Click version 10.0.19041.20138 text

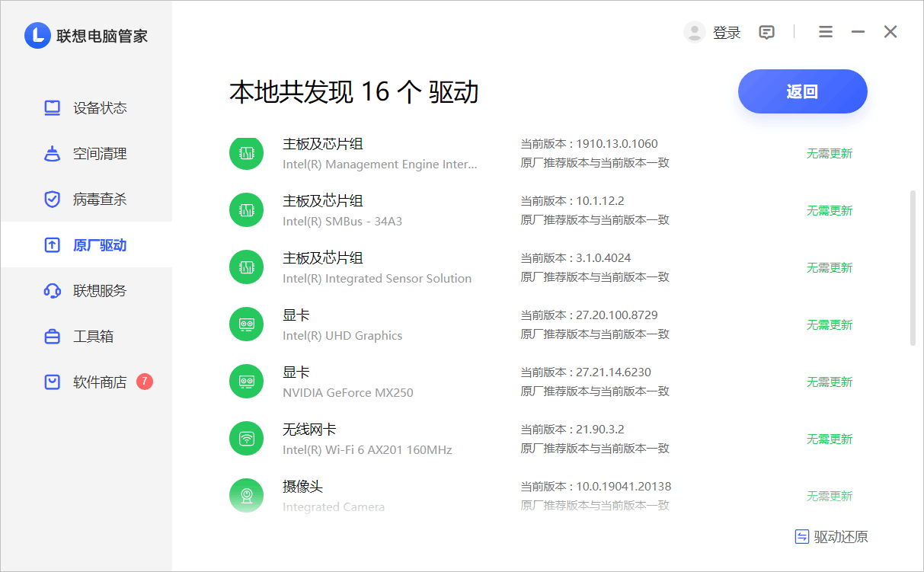(624, 487)
